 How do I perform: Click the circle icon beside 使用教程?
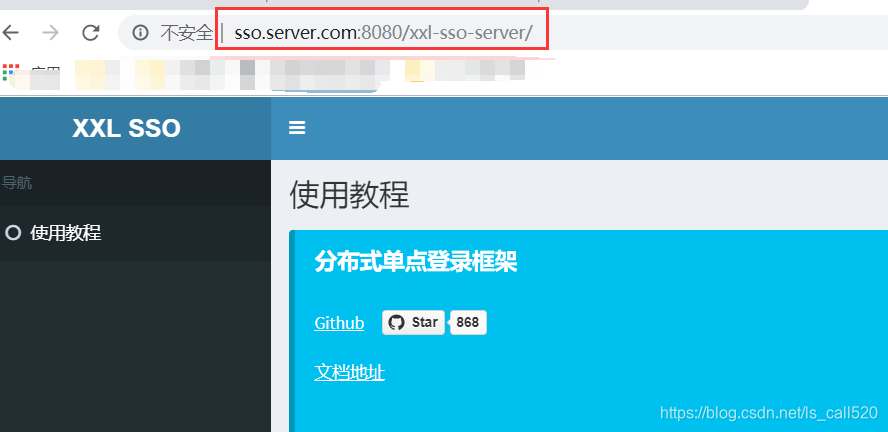point(12,233)
